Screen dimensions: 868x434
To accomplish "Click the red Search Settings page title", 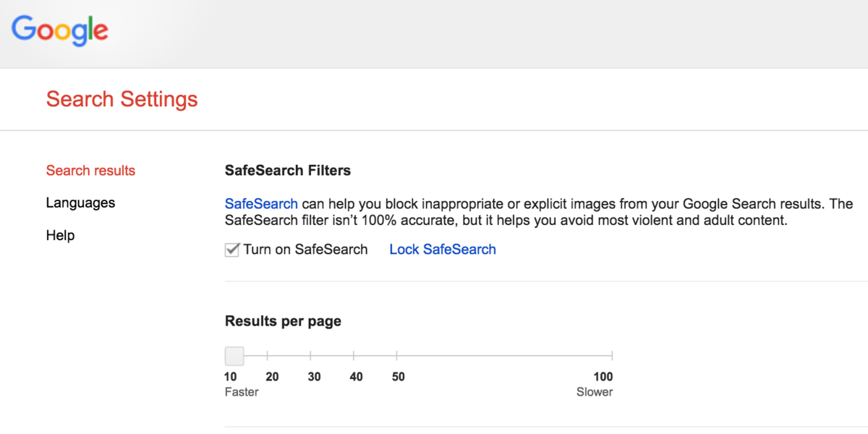I will 122,99.
